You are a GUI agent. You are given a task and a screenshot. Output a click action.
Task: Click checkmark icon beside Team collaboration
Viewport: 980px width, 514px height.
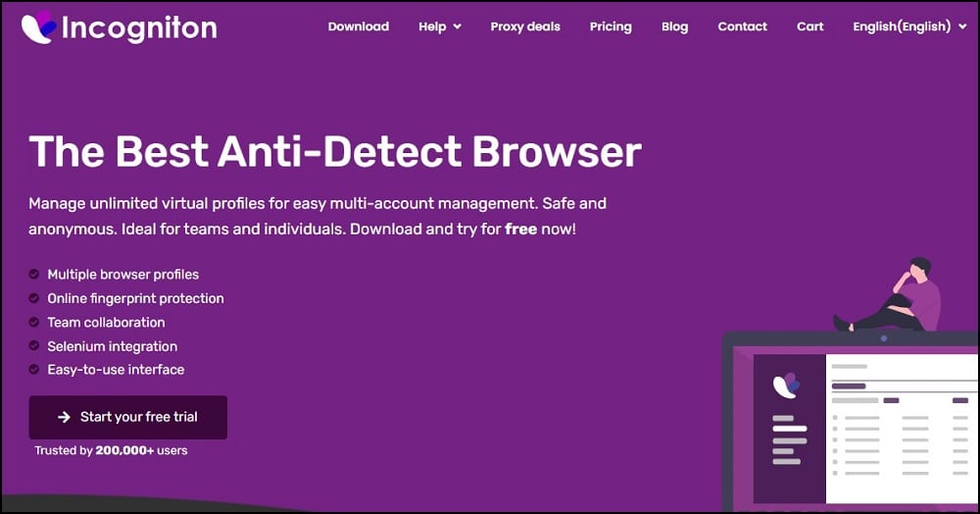(x=33, y=322)
